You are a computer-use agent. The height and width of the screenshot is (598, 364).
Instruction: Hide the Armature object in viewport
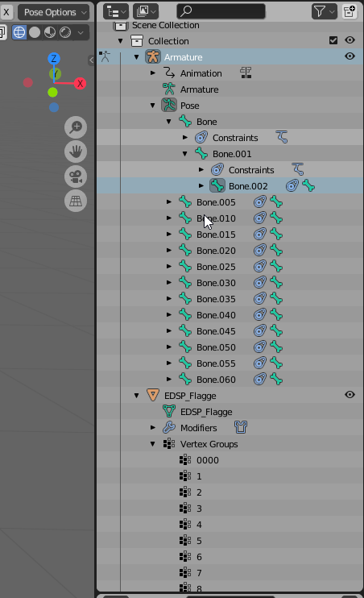350,56
